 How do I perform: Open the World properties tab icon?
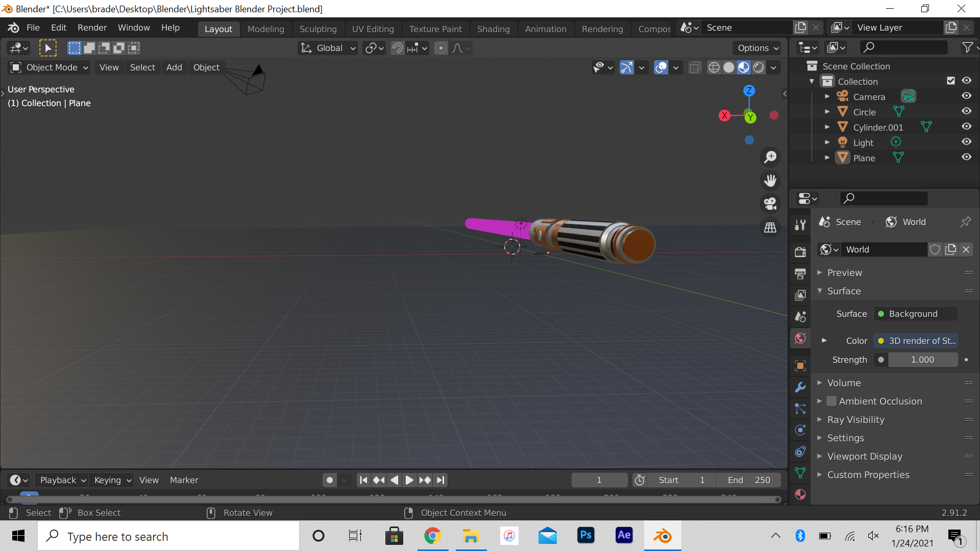click(x=800, y=338)
